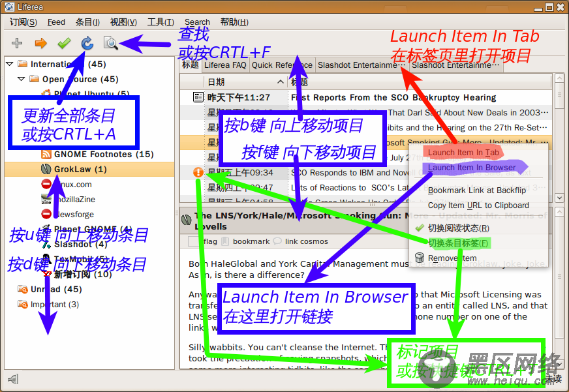Screen dimensions: 569x392
Task: Select the Unread (45) search folder
Action: (56, 290)
